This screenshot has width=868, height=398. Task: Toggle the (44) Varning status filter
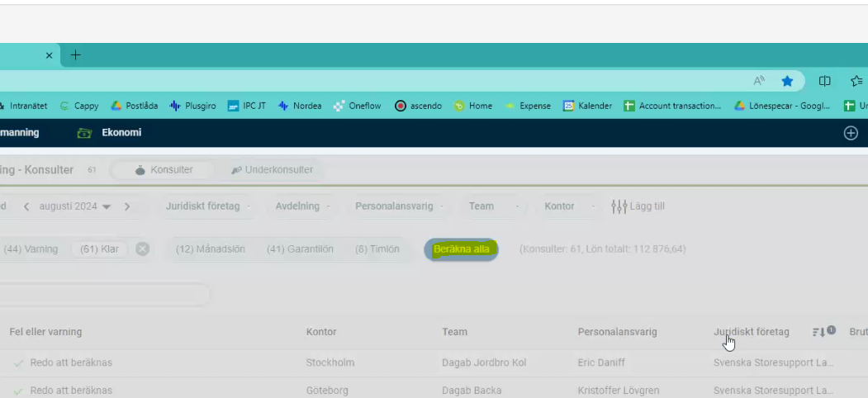point(31,249)
